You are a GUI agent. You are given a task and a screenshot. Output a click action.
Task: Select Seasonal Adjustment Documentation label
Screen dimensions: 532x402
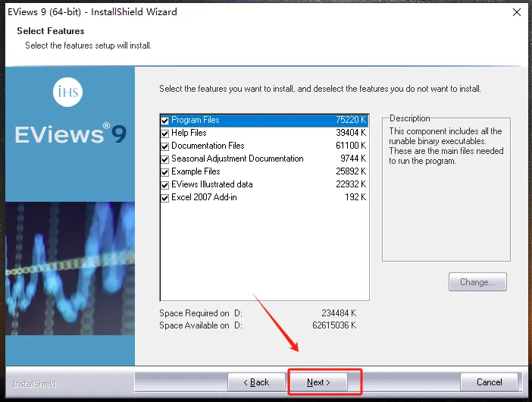coord(237,159)
